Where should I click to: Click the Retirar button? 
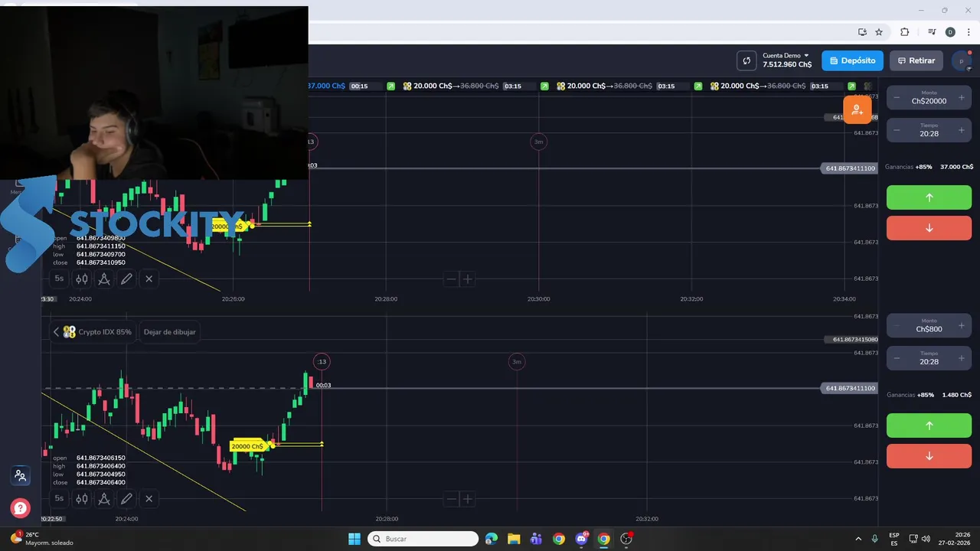pyautogui.click(x=916, y=60)
